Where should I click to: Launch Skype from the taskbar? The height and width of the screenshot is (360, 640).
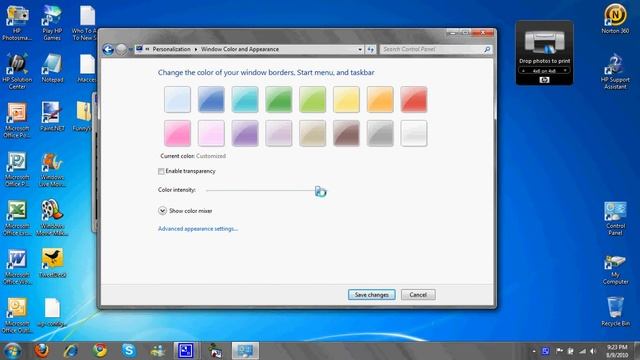(x=129, y=351)
